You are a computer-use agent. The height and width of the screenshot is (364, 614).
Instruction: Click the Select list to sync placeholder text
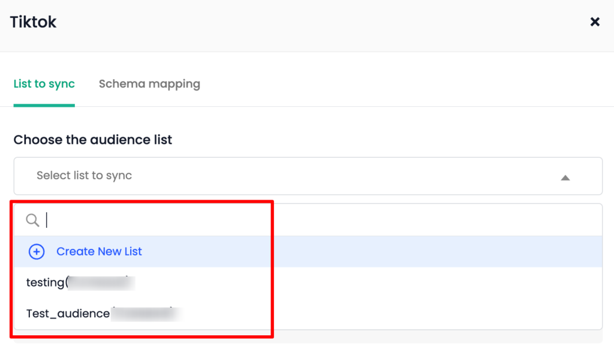point(84,176)
